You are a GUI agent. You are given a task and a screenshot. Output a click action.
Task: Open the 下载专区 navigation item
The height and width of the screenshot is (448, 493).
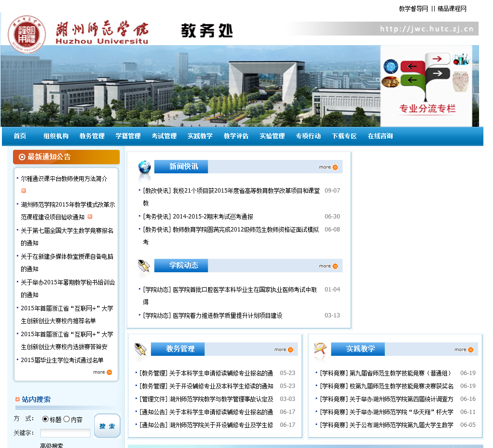pos(344,136)
